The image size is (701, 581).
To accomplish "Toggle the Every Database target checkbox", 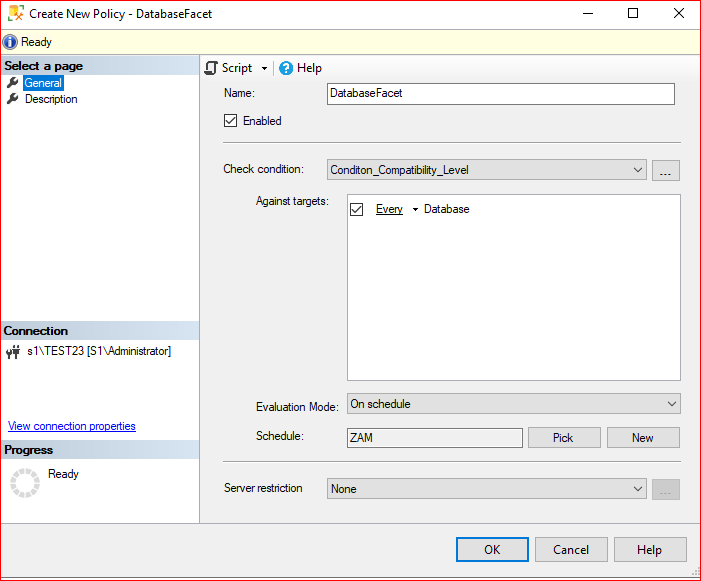I will 356,209.
